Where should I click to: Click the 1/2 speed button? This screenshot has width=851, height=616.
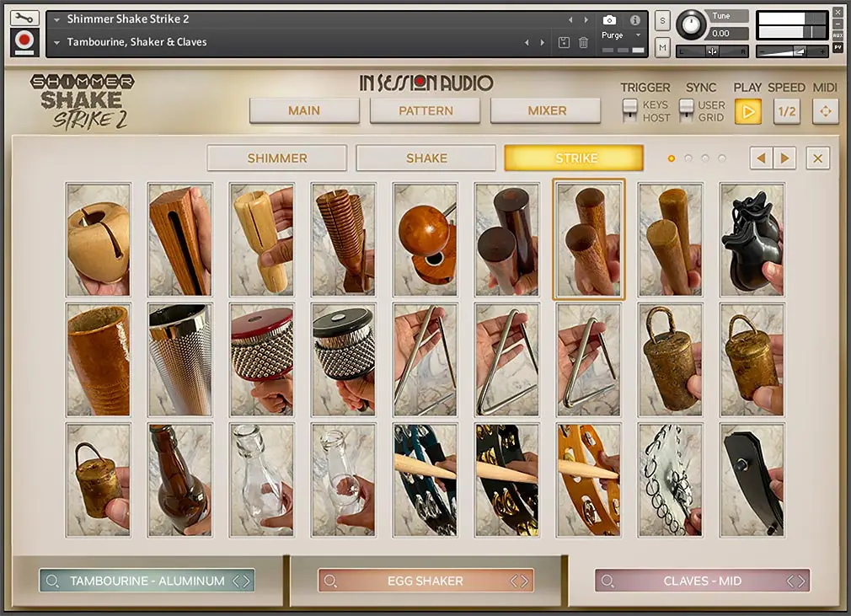[x=787, y=111]
